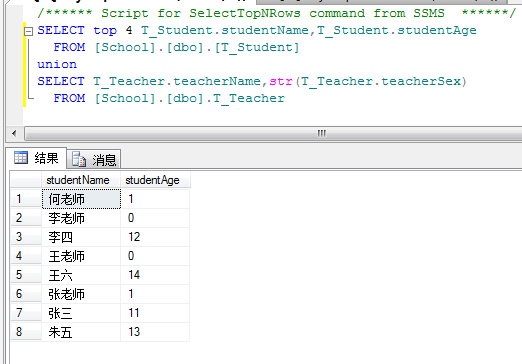Select row header number 3

26,237
